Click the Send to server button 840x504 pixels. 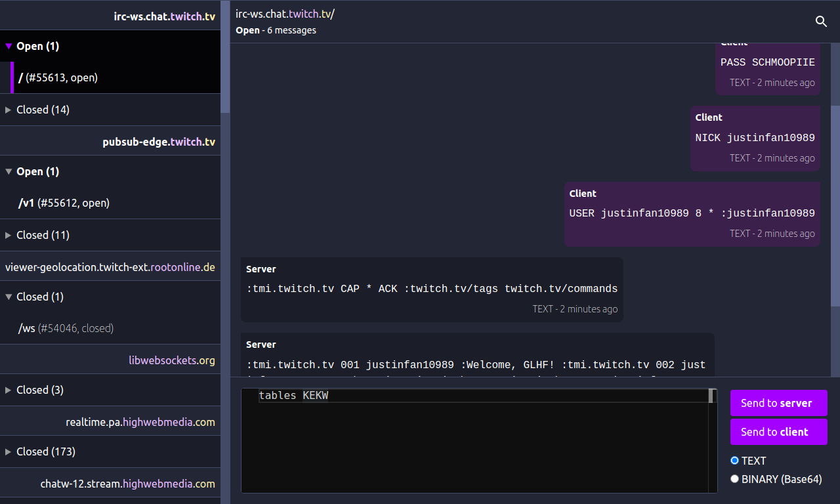pos(779,402)
